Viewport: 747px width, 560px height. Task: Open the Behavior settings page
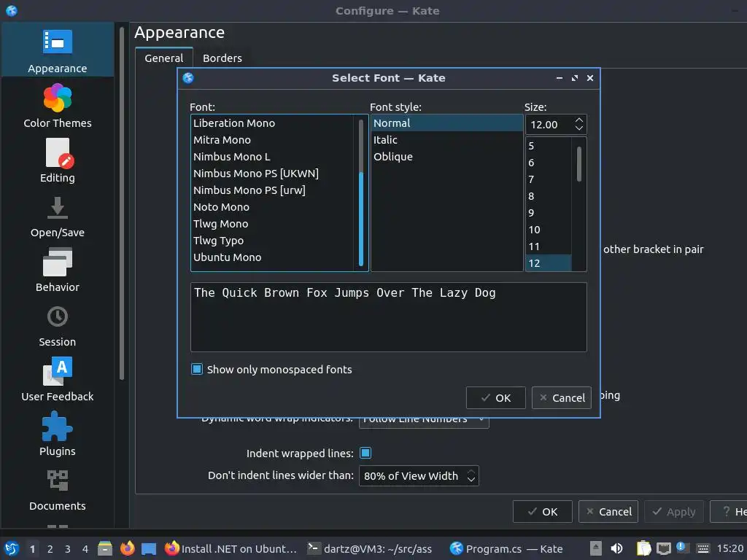(x=57, y=270)
